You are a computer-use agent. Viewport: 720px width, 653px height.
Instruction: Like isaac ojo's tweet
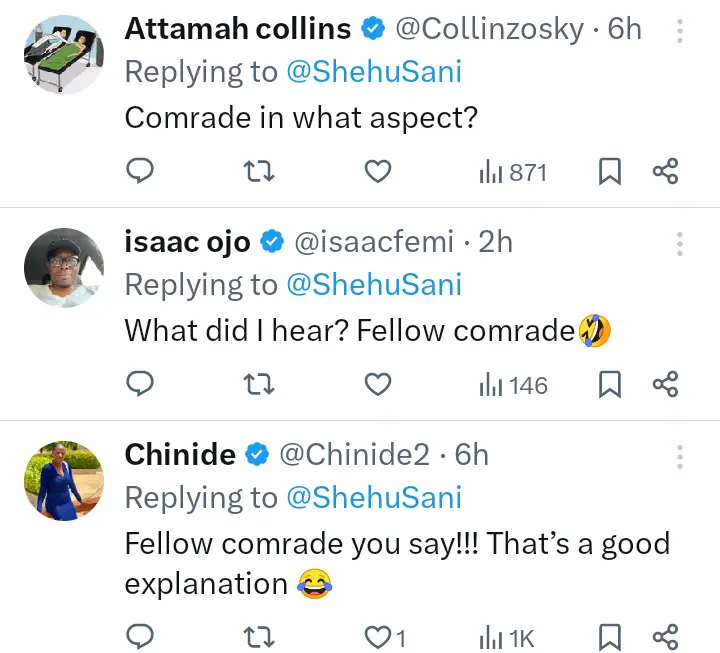pyautogui.click(x=377, y=385)
